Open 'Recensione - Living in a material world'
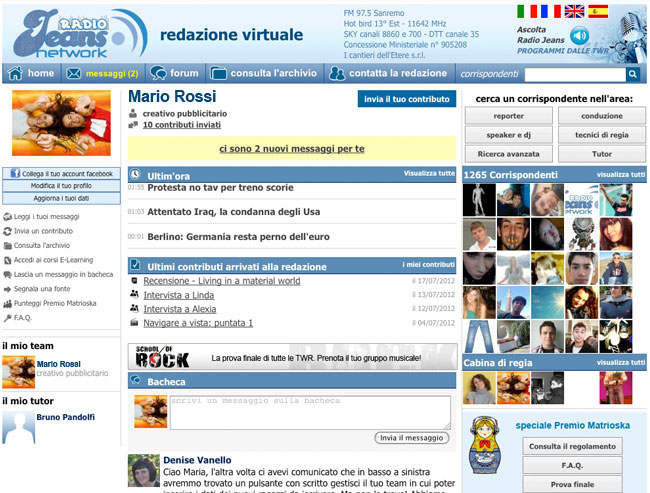The width and height of the screenshot is (650, 493). [221, 281]
